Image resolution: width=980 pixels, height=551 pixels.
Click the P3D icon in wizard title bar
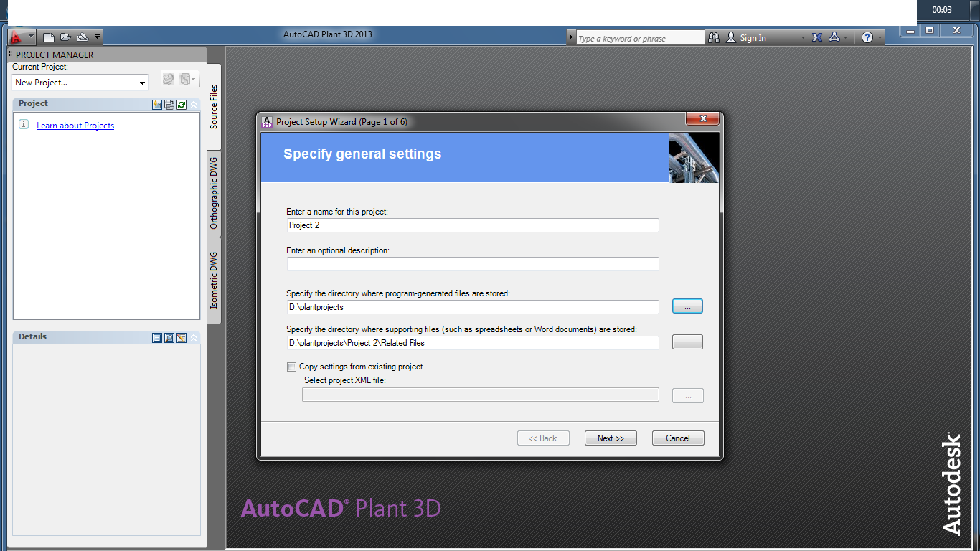coord(267,122)
